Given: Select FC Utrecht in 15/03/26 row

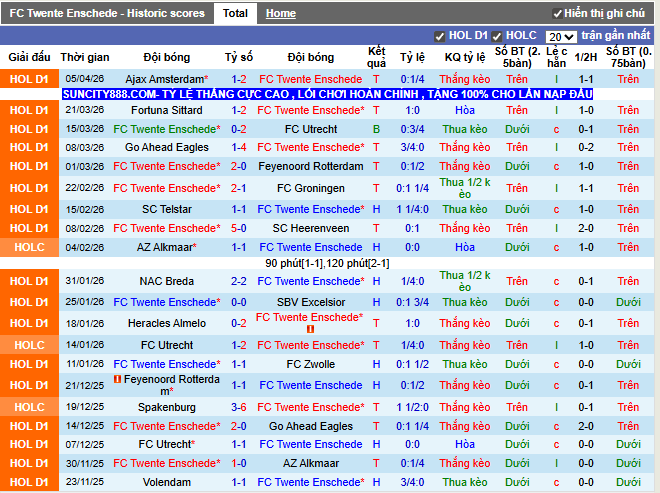Looking at the screenshot, I should tap(311, 129).
